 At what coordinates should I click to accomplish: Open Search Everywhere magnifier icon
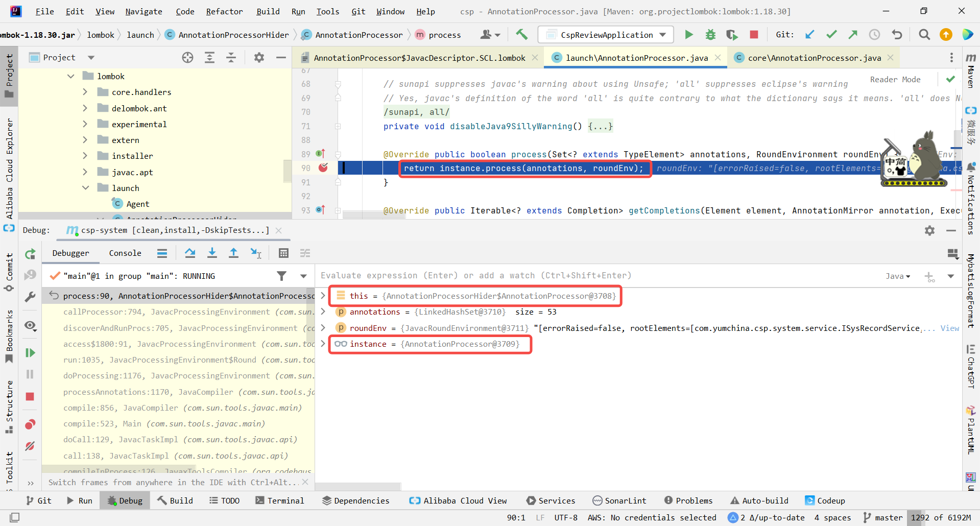(924, 34)
